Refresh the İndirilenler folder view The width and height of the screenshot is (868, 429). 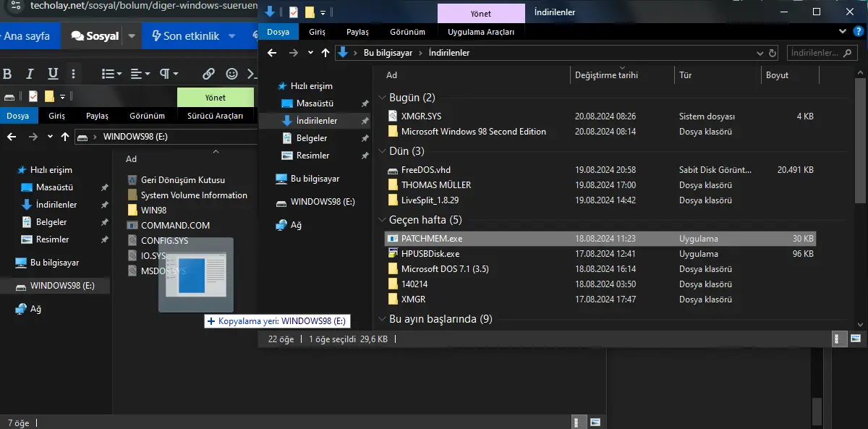[773, 53]
